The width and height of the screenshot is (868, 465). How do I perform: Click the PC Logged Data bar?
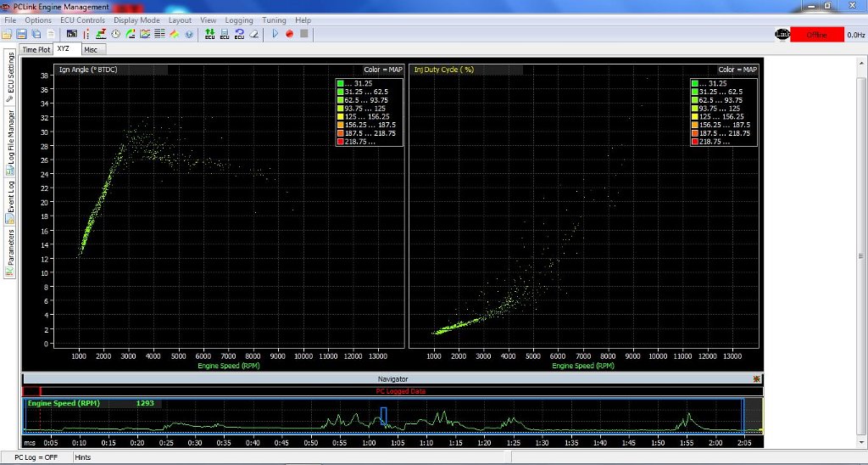pos(392,391)
